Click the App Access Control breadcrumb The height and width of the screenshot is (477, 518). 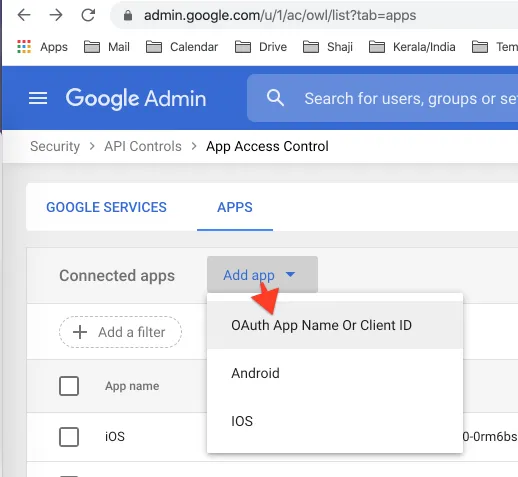point(267,146)
